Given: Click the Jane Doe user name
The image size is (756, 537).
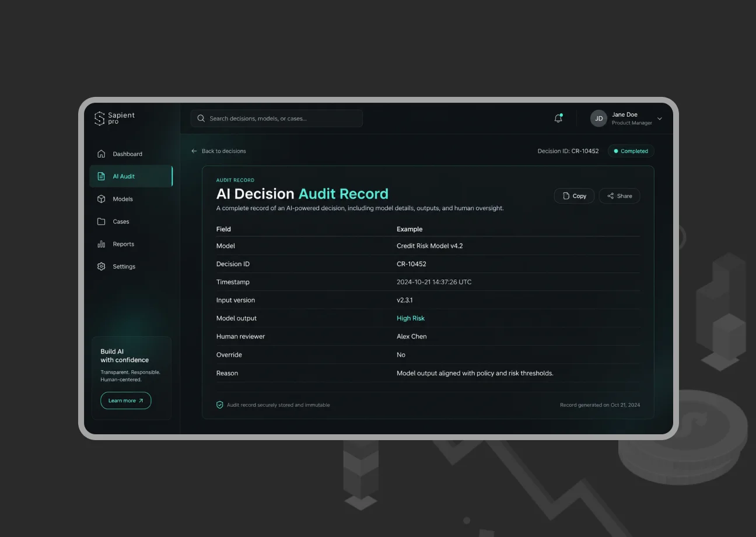Looking at the screenshot, I should pyautogui.click(x=625, y=114).
